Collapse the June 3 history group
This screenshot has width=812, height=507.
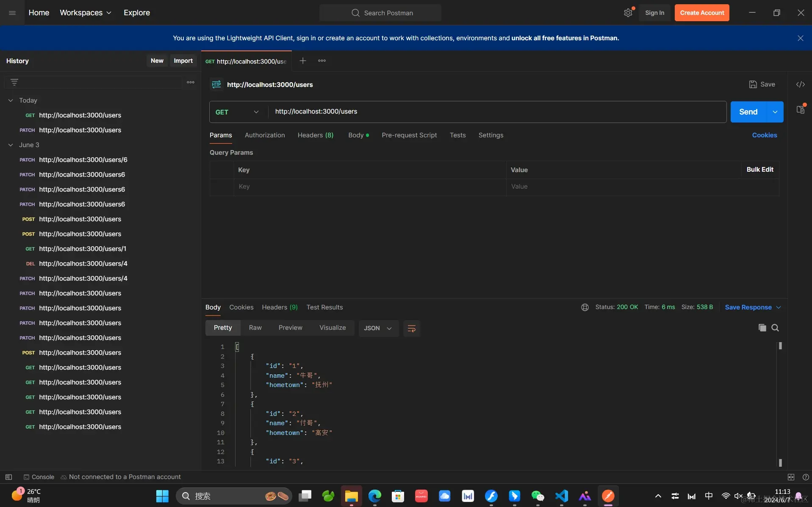tap(11, 145)
